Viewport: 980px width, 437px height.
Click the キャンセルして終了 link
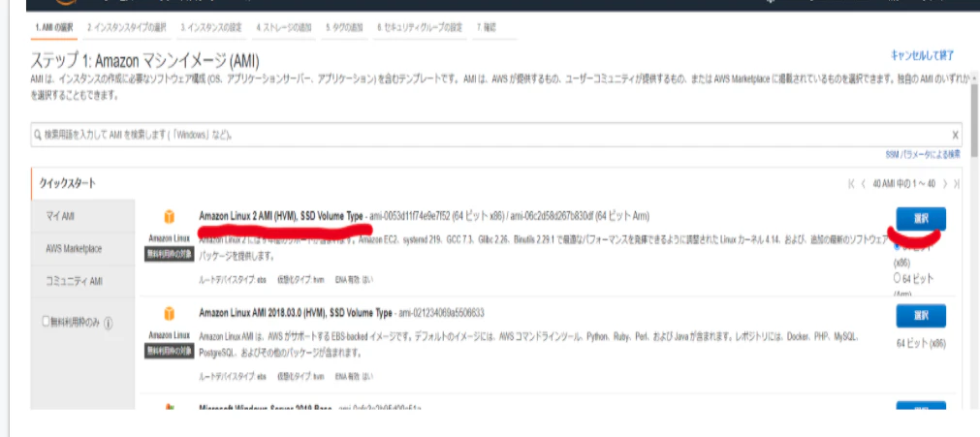pos(922,55)
